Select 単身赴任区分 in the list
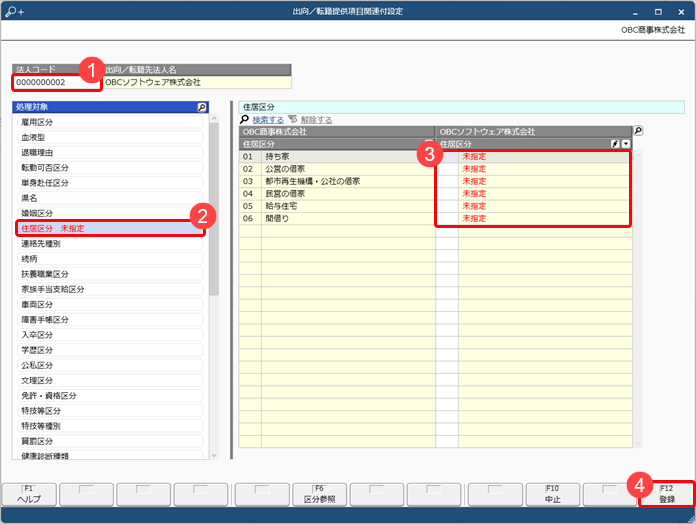Viewport: 696px width, 524px height. pos(110,182)
